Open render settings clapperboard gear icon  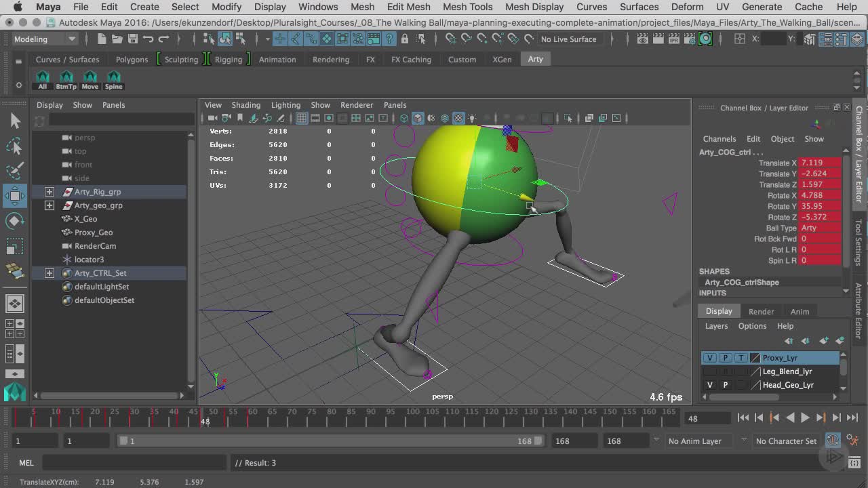690,39
